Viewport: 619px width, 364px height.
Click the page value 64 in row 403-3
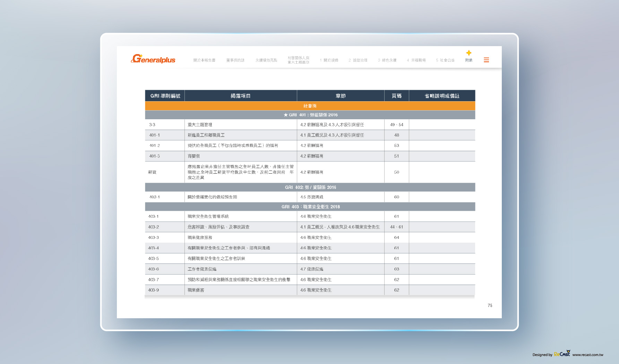[397, 237]
